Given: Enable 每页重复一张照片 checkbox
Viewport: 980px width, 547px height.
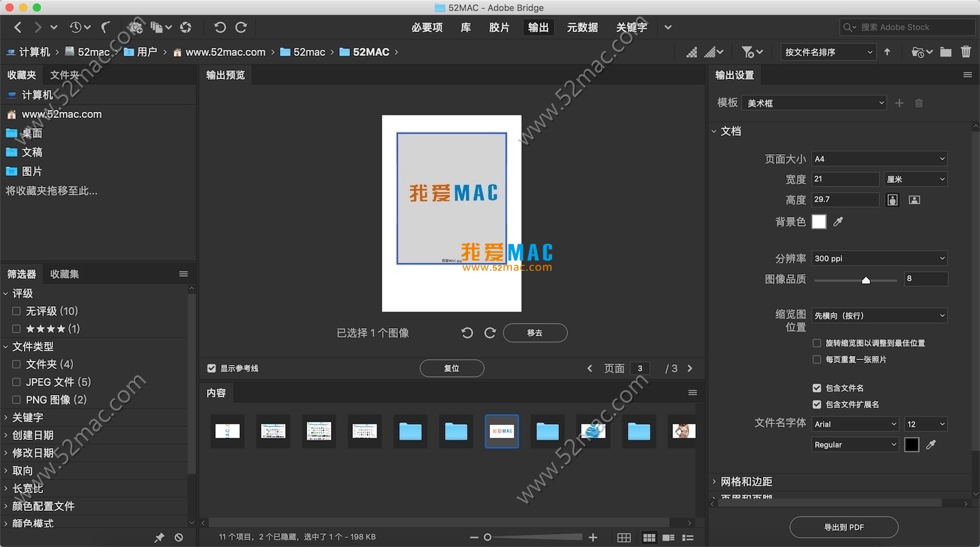Looking at the screenshot, I should click(x=817, y=359).
